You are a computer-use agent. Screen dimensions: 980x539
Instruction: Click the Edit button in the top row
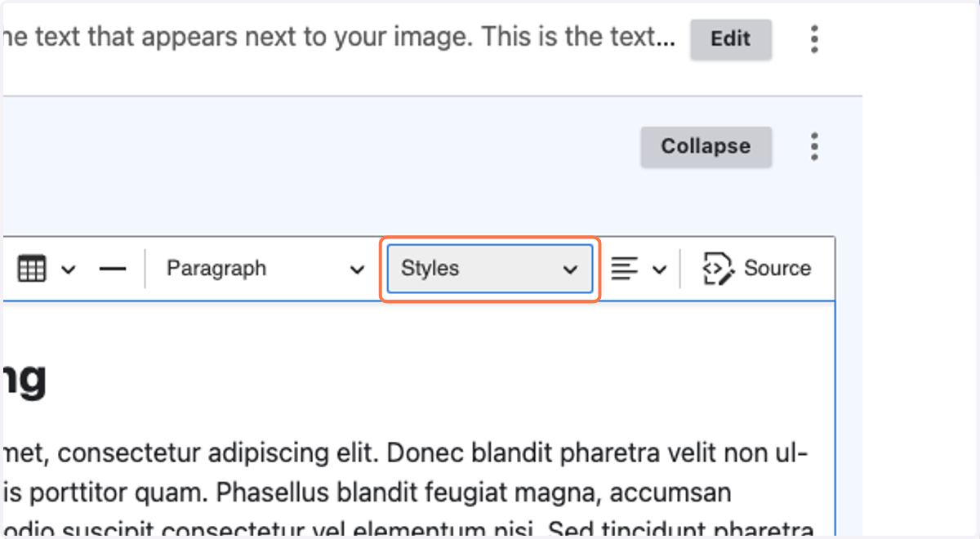coord(730,39)
